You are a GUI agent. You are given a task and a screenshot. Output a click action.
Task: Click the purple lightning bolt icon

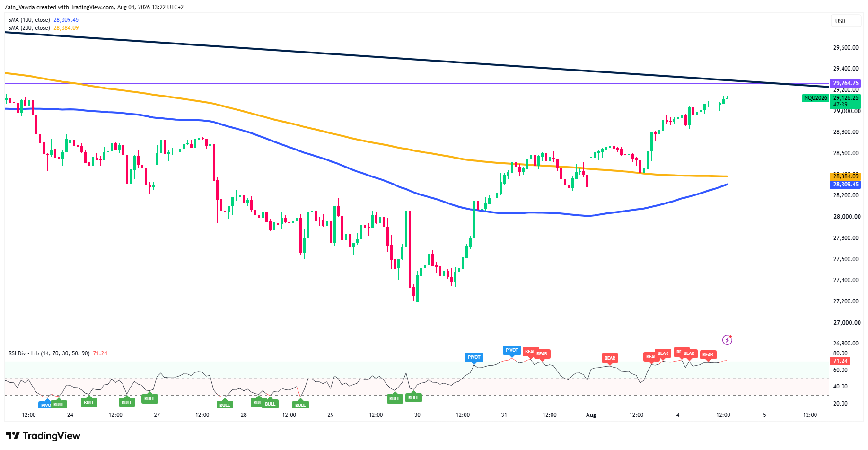(x=727, y=340)
